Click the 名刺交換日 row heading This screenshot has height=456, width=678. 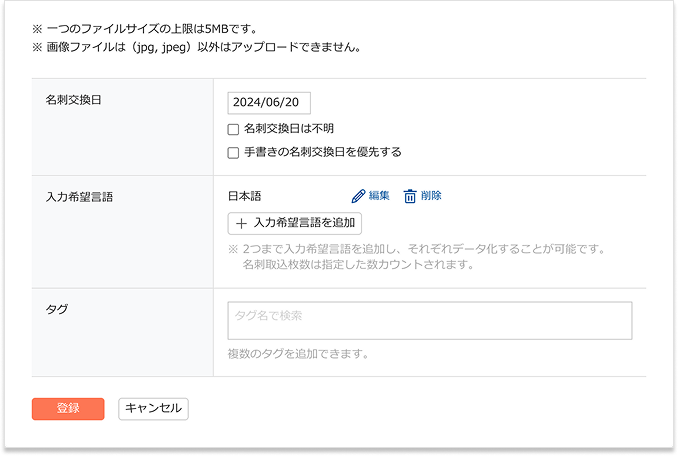[x=74, y=102]
